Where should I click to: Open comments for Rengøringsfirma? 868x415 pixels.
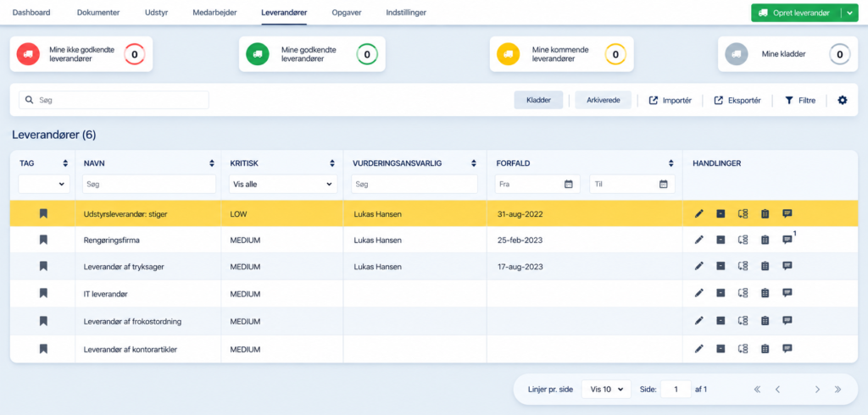787,240
